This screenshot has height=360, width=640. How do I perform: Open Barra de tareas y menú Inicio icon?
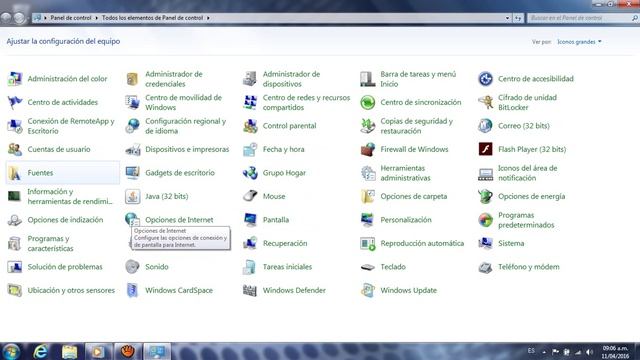367,79
